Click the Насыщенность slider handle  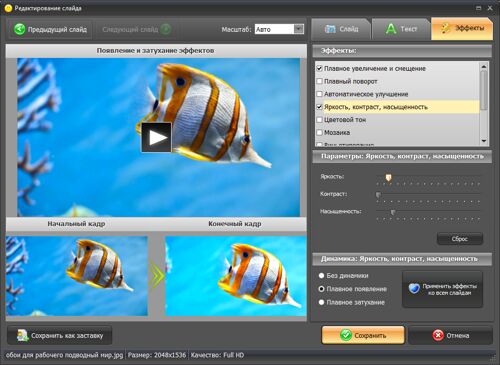(393, 212)
